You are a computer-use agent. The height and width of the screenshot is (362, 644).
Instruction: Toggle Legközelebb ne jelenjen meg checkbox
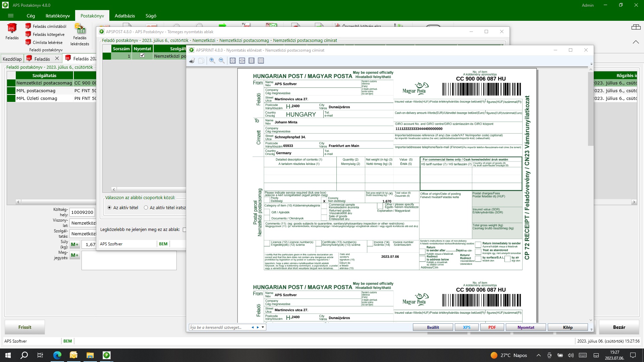184,230
